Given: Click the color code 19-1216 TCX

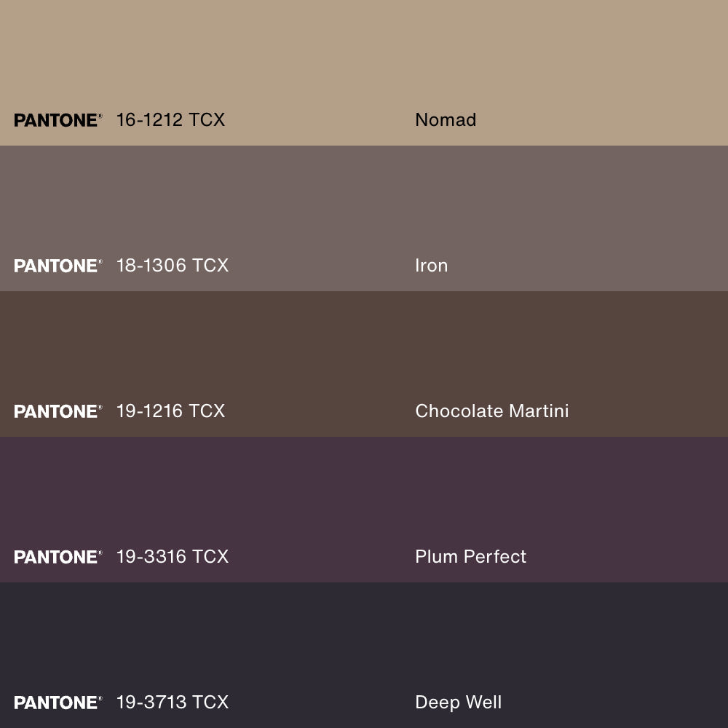Looking at the screenshot, I should [170, 411].
